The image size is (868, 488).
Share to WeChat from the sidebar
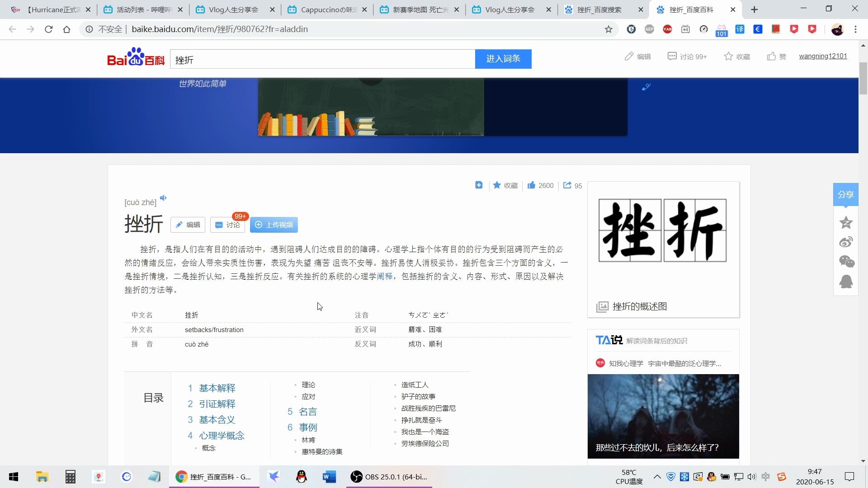tap(846, 262)
